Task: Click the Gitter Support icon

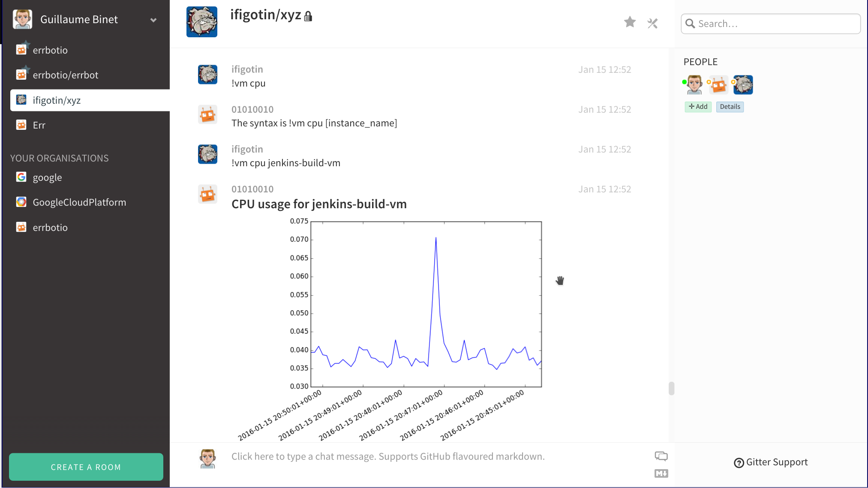Action: [739, 462]
